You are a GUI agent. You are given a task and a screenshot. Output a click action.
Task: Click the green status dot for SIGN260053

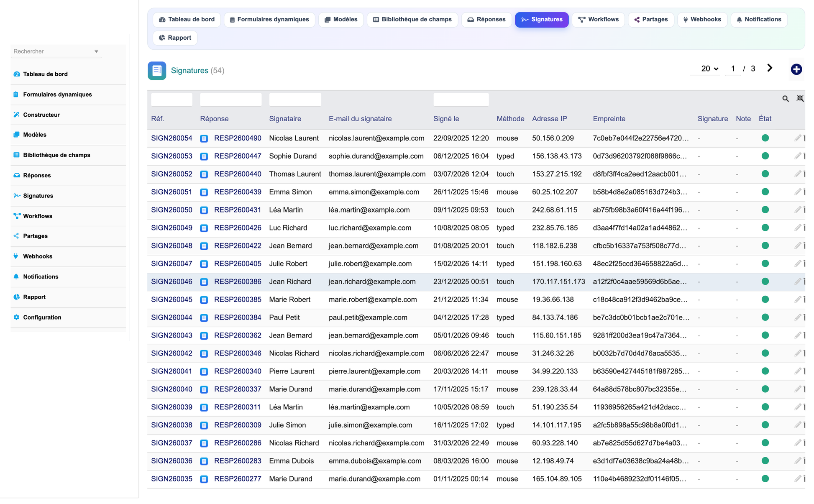[x=765, y=156]
